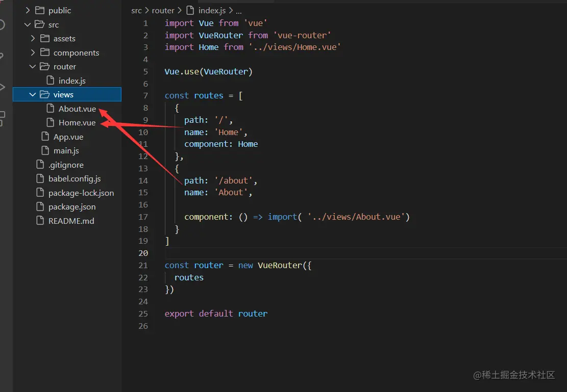
Task: Collapse the src folder chevron
Action: tap(28, 24)
